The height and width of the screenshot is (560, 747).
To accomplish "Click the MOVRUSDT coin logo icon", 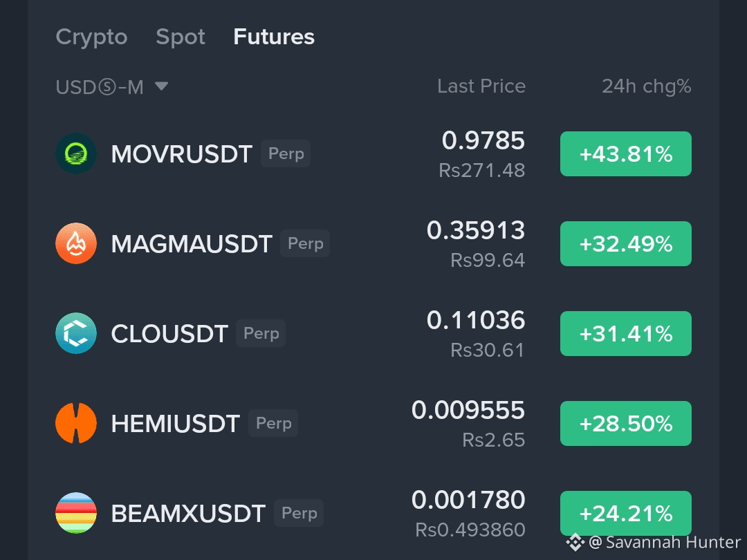I will [76, 153].
